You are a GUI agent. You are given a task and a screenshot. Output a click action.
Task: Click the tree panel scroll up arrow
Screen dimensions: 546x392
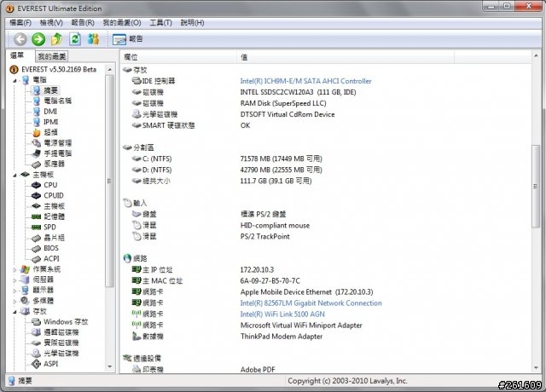[x=110, y=70]
